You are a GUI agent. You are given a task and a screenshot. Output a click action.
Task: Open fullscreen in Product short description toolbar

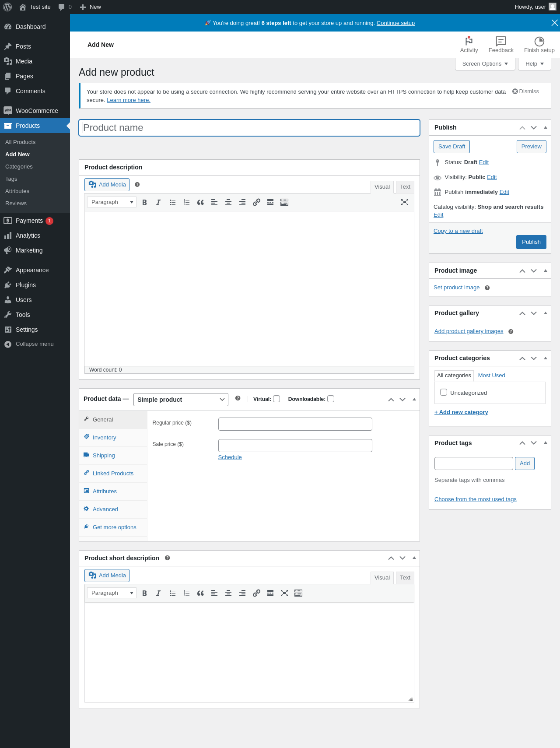pyautogui.click(x=284, y=593)
